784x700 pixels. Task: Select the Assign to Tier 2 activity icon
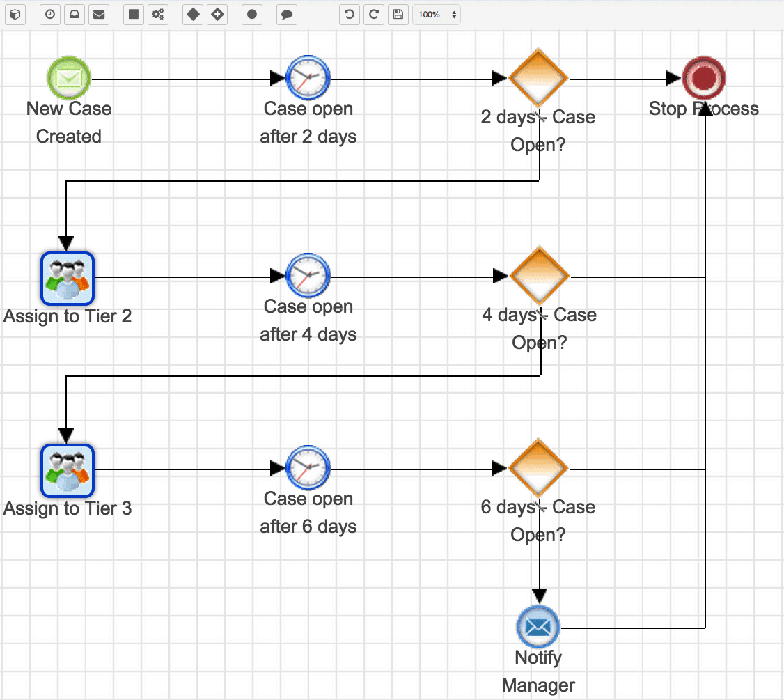pos(68,279)
